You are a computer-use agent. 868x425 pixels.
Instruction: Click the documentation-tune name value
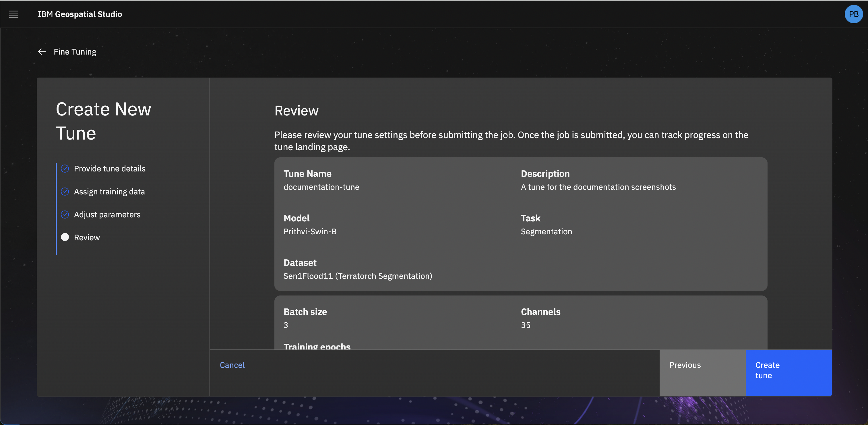[321, 187]
